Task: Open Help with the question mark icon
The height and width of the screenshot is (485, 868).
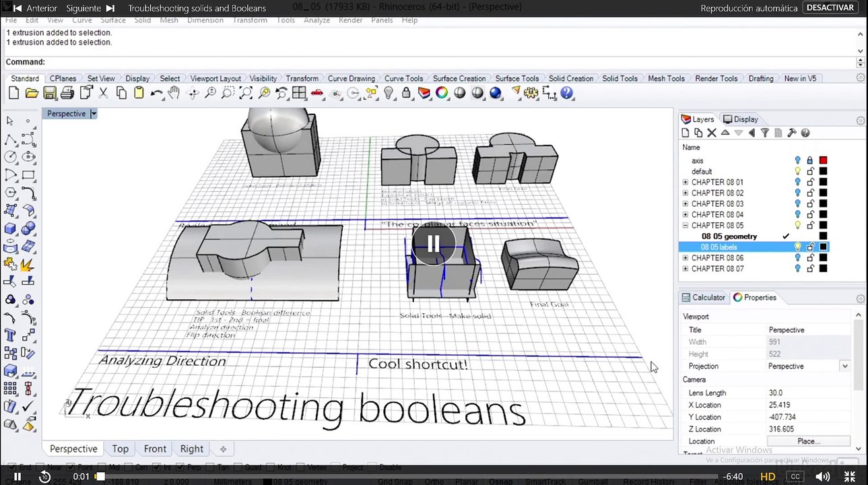Action: 567,93
